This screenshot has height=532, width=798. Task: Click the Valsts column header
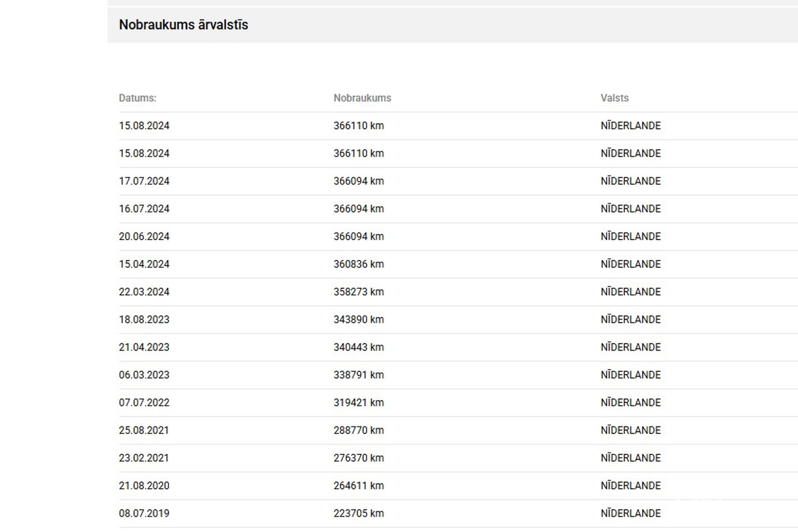(614, 98)
